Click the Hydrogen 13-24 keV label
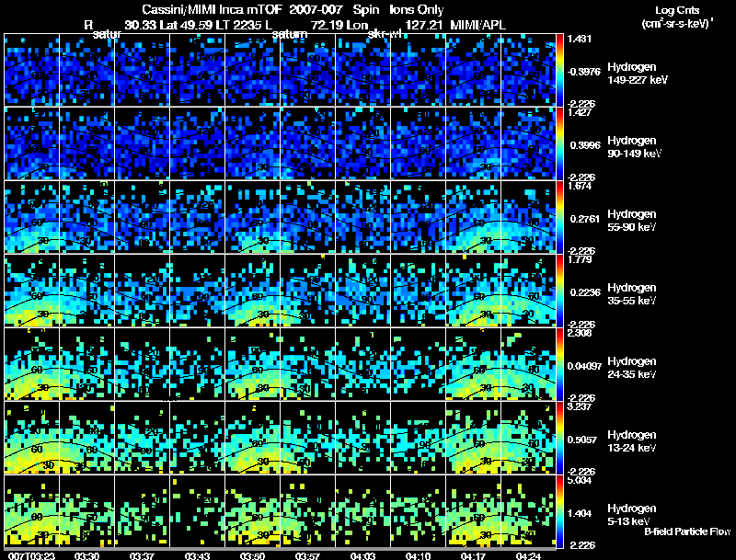 tap(632, 441)
